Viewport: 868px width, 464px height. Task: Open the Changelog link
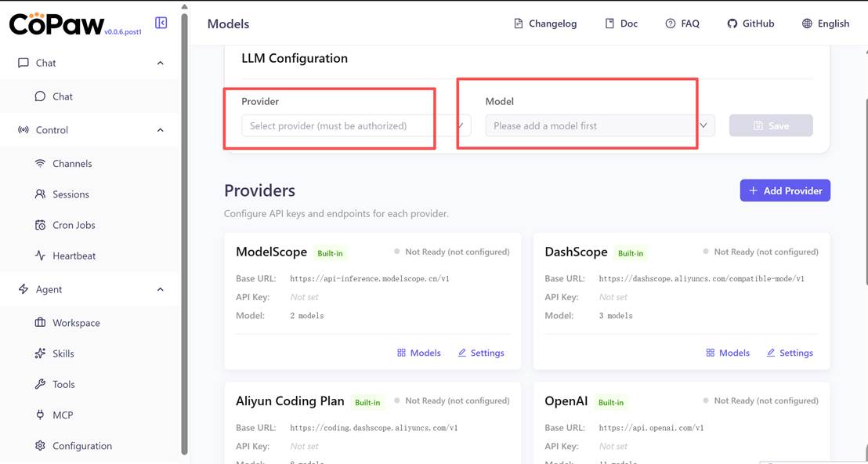545,24
